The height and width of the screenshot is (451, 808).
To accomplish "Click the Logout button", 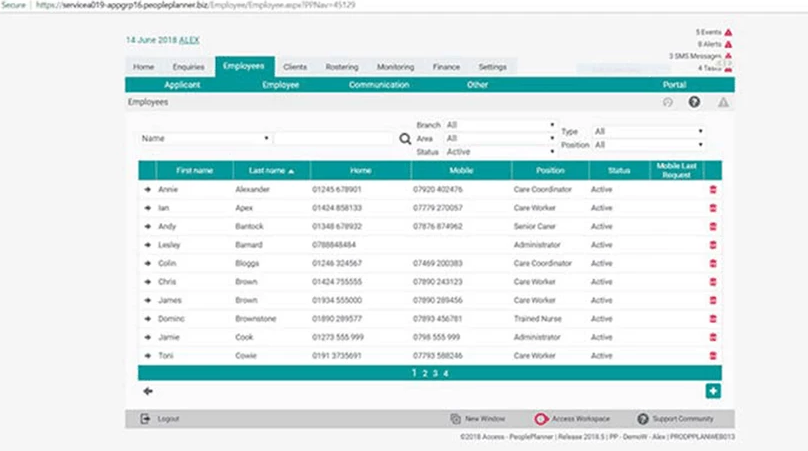I will [x=160, y=419].
